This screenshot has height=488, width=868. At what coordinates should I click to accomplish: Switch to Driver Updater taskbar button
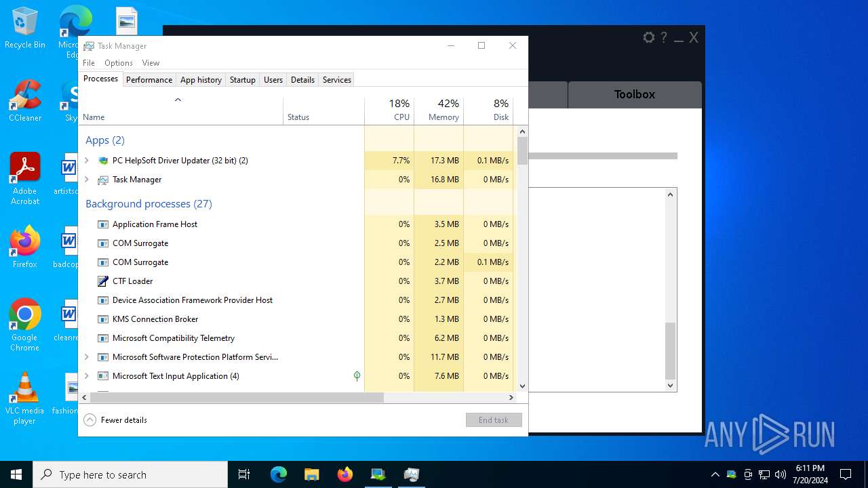[378, 474]
